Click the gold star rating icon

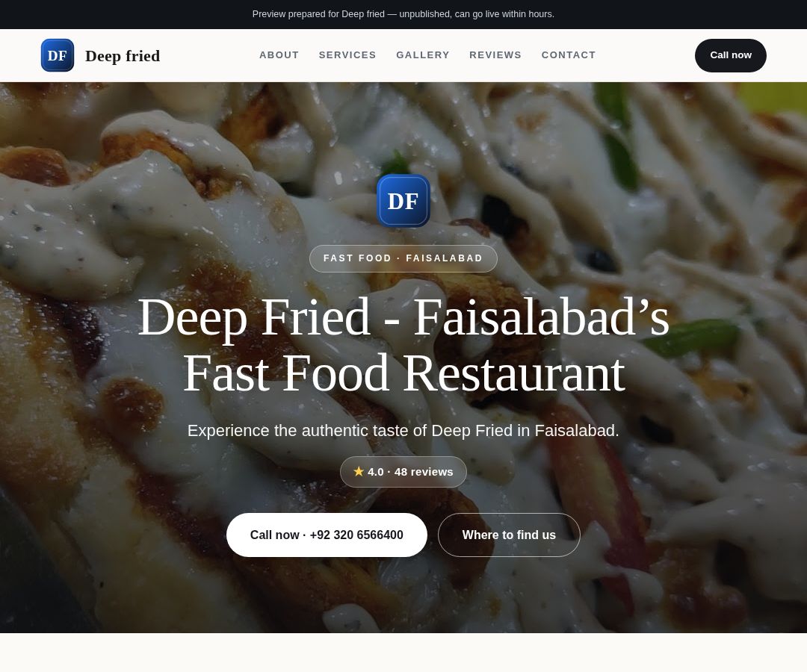point(359,471)
